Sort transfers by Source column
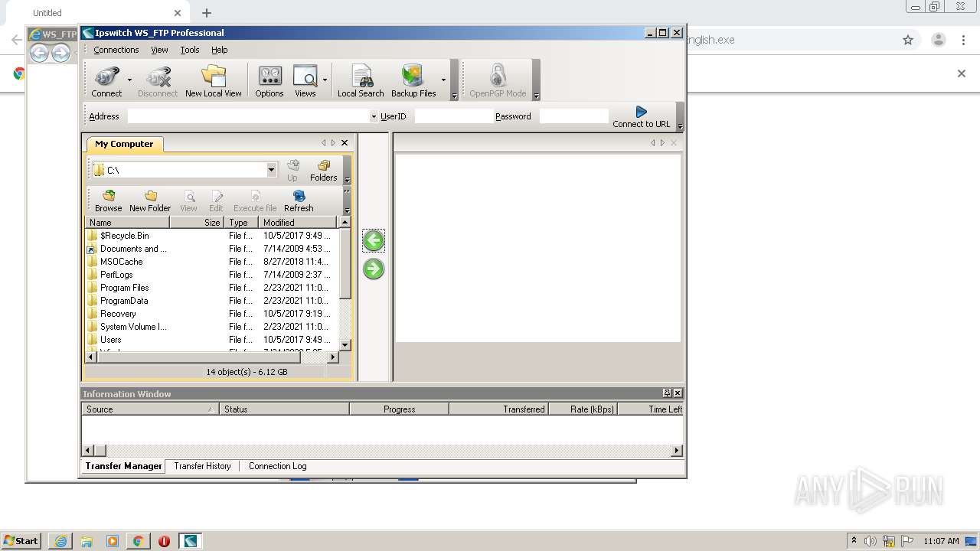This screenshot has width=980, height=551. pos(150,409)
